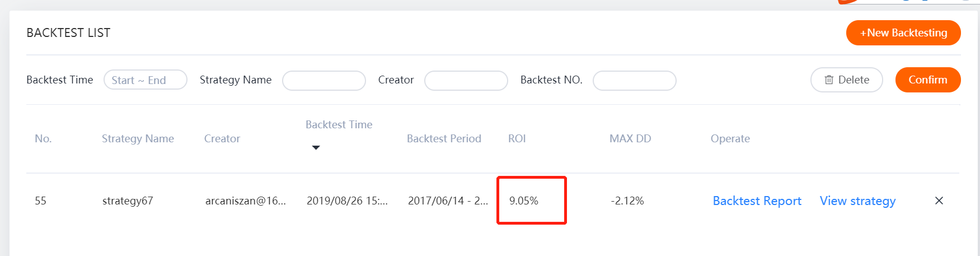Select the strategy67 name cell

point(128,201)
